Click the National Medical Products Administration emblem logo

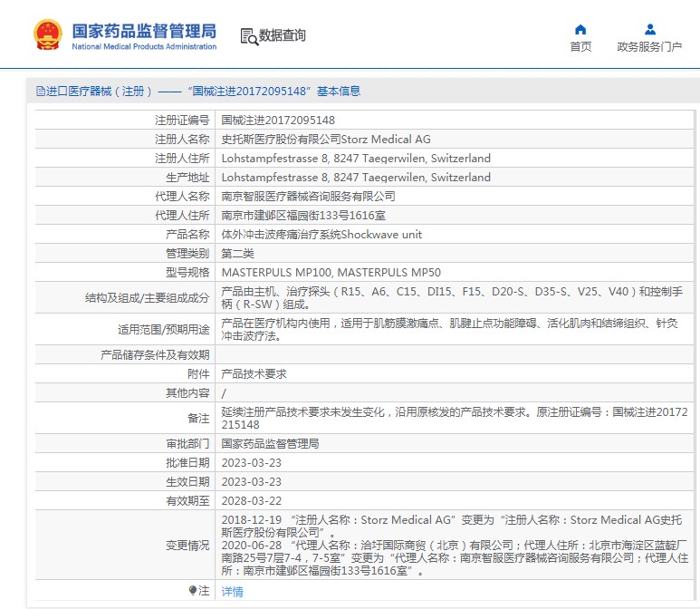(48, 34)
